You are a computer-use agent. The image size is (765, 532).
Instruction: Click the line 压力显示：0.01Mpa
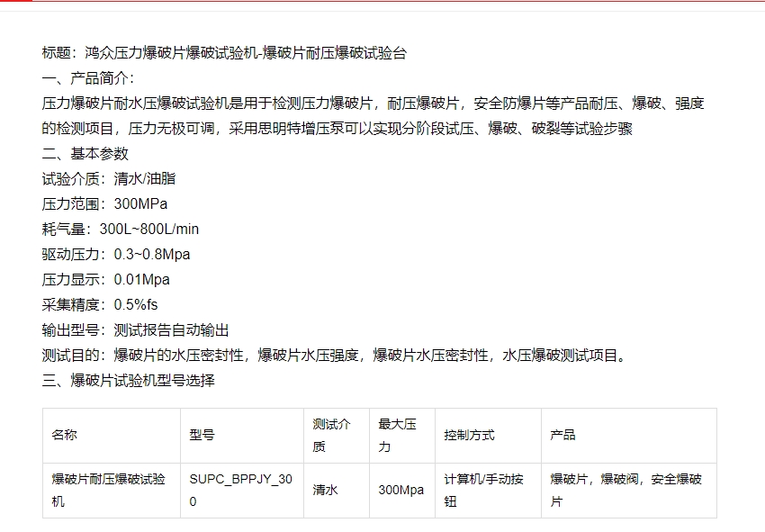coord(106,280)
